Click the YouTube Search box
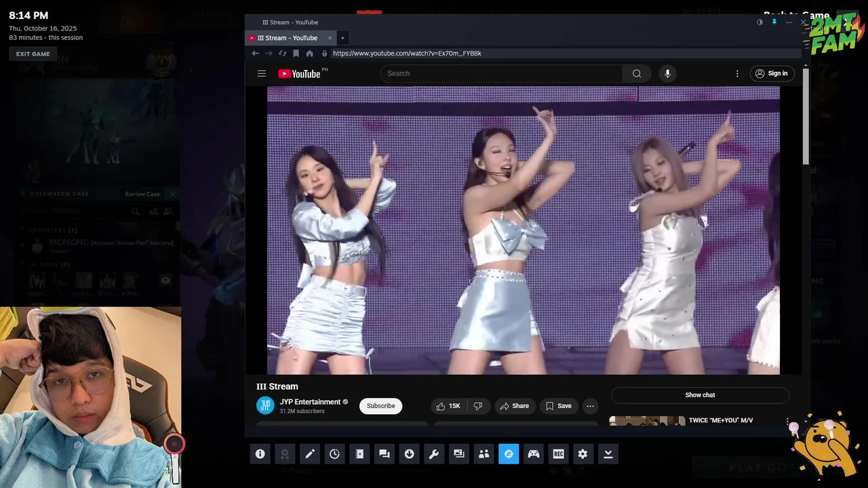This screenshot has height=488, width=868. (502, 73)
